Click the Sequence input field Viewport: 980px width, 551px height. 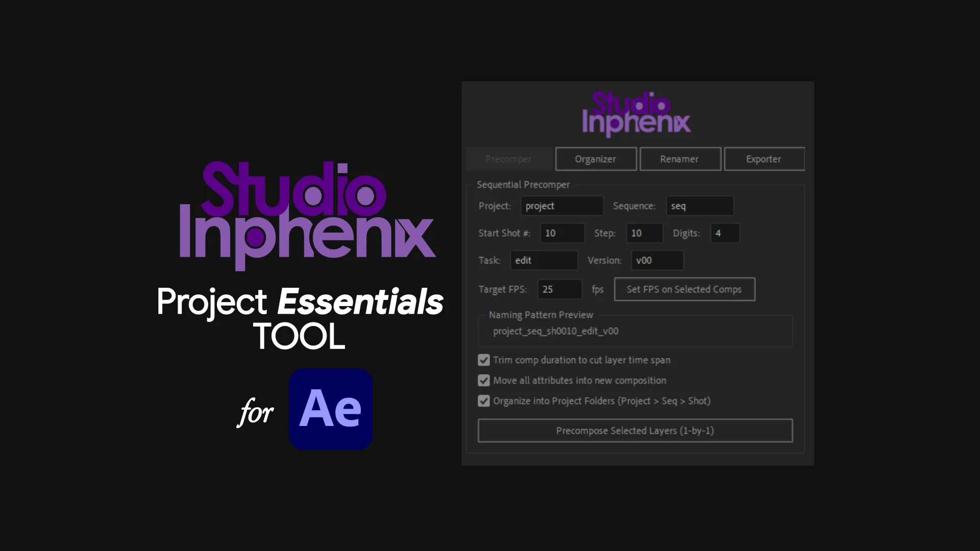coord(700,206)
